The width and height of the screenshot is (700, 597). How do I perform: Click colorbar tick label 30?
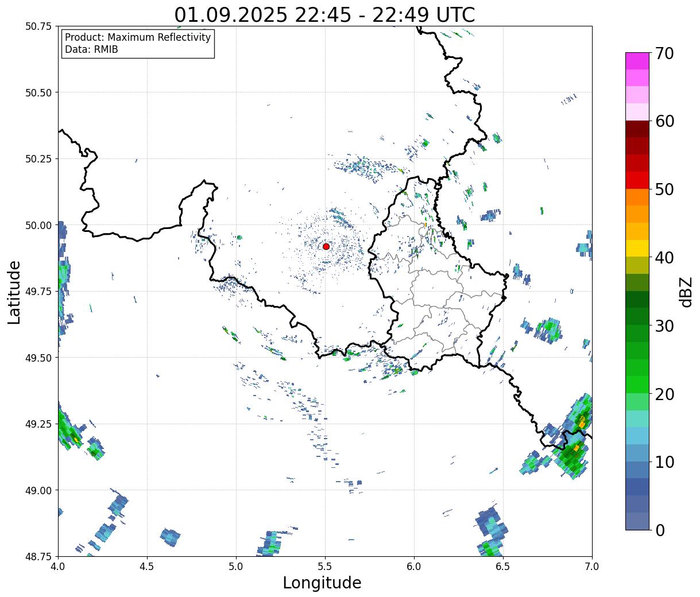click(x=664, y=325)
